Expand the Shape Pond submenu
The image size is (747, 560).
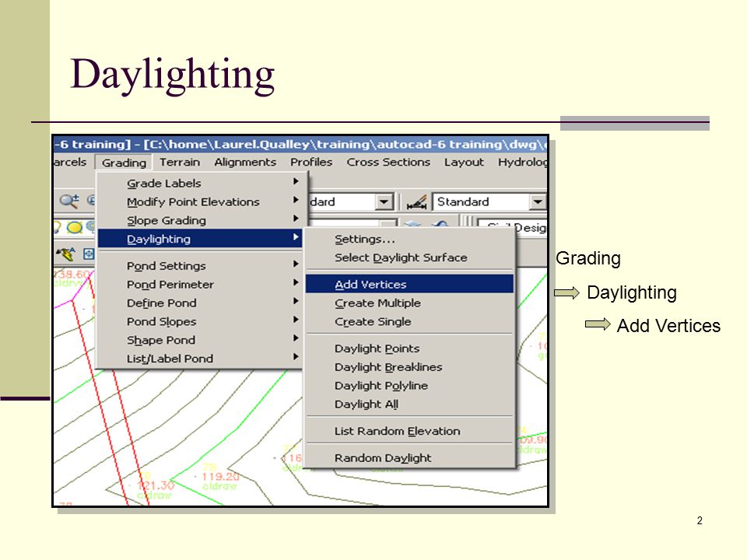(200, 340)
